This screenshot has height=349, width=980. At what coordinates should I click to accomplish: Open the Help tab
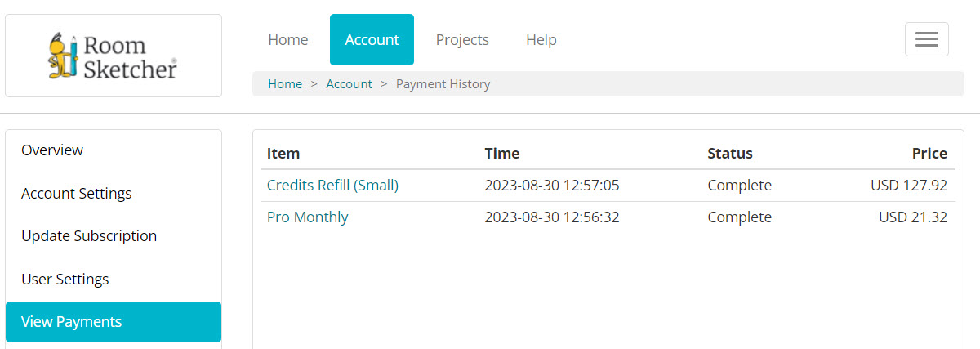click(541, 39)
